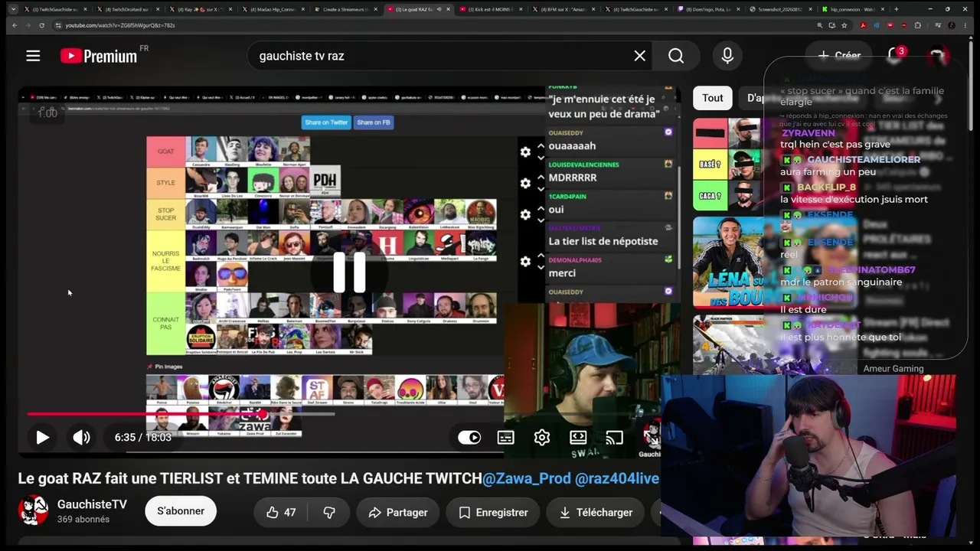Cast the video to a device
Screen dimensions: 980x551
614,438
